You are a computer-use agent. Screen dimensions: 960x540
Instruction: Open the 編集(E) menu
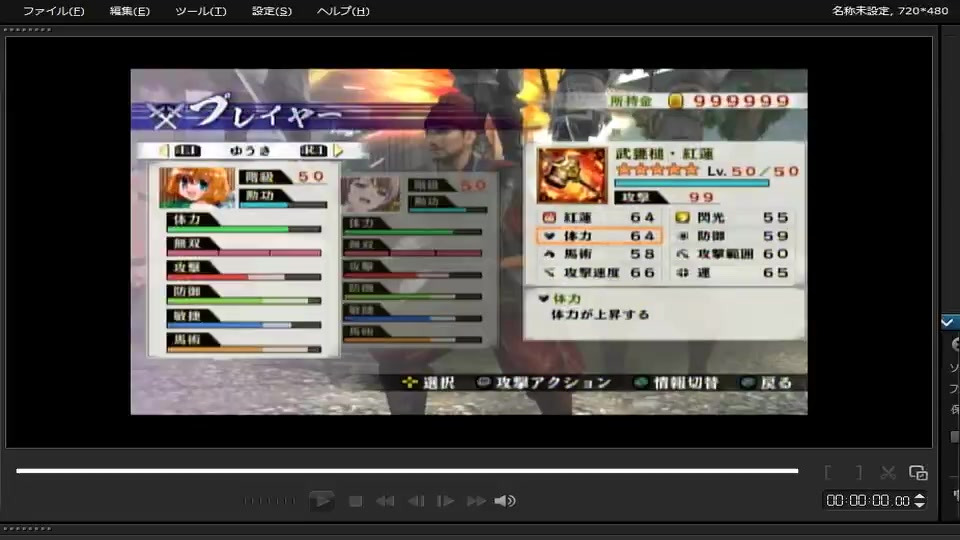coord(129,11)
